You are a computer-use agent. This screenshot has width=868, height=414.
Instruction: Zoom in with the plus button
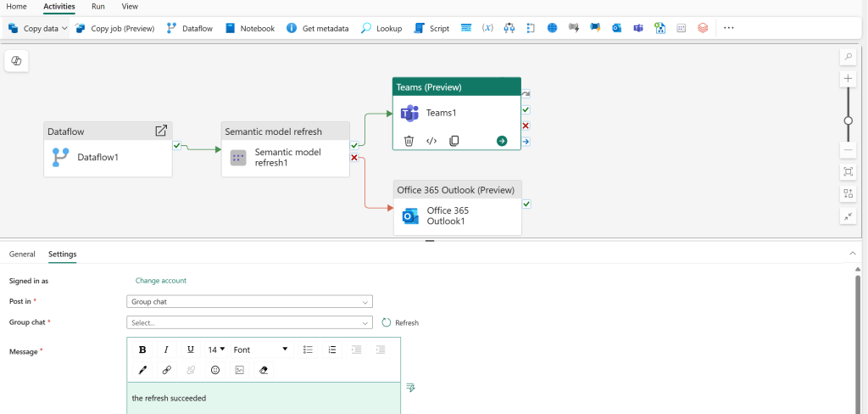click(848, 79)
